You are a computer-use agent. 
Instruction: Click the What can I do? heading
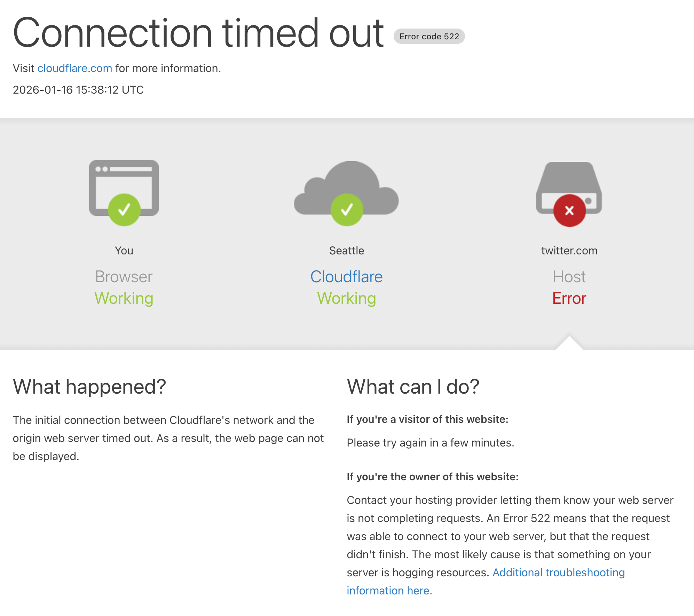[413, 387]
